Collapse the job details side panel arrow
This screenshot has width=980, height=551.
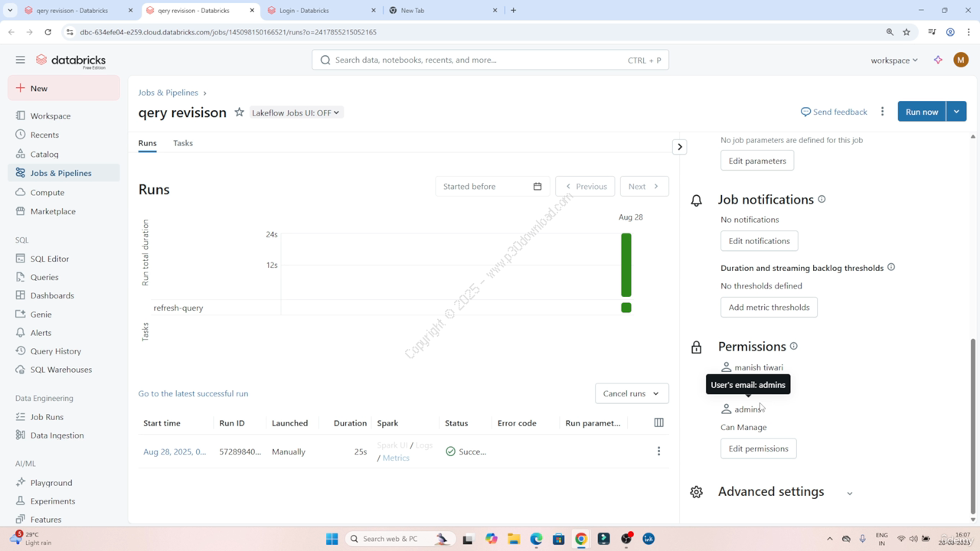coord(679,147)
